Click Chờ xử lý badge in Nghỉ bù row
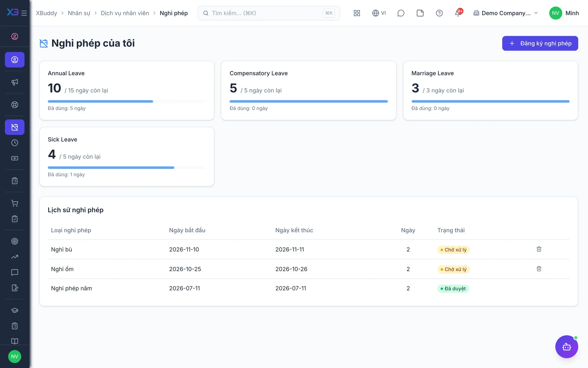This screenshot has width=588, height=368. [453, 250]
